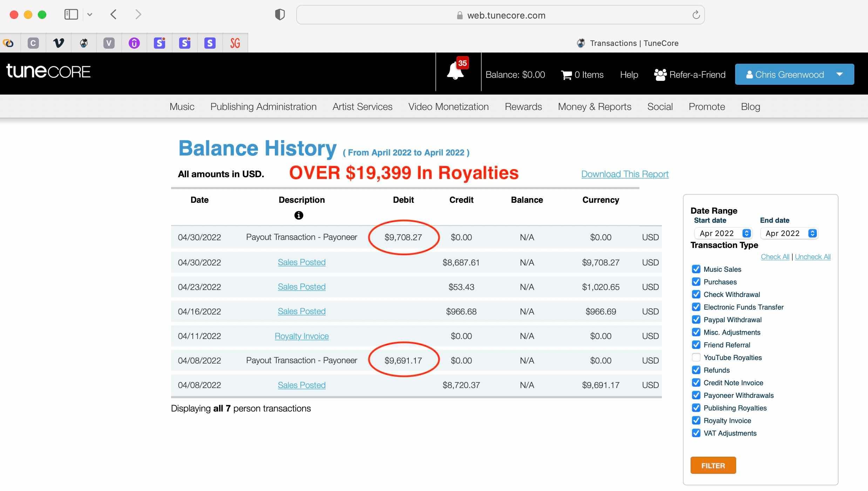The width and height of the screenshot is (868, 491).
Task: Open the SG pinned tab
Action: 235,43
